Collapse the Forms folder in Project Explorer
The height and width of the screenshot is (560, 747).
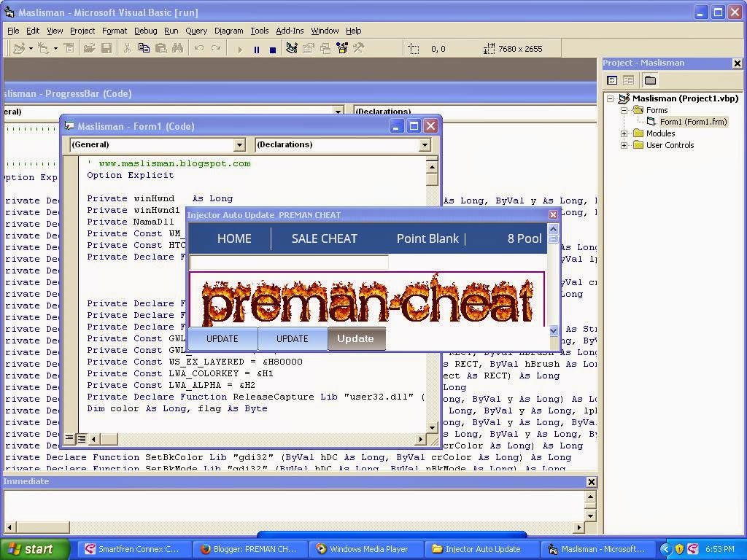(624, 110)
